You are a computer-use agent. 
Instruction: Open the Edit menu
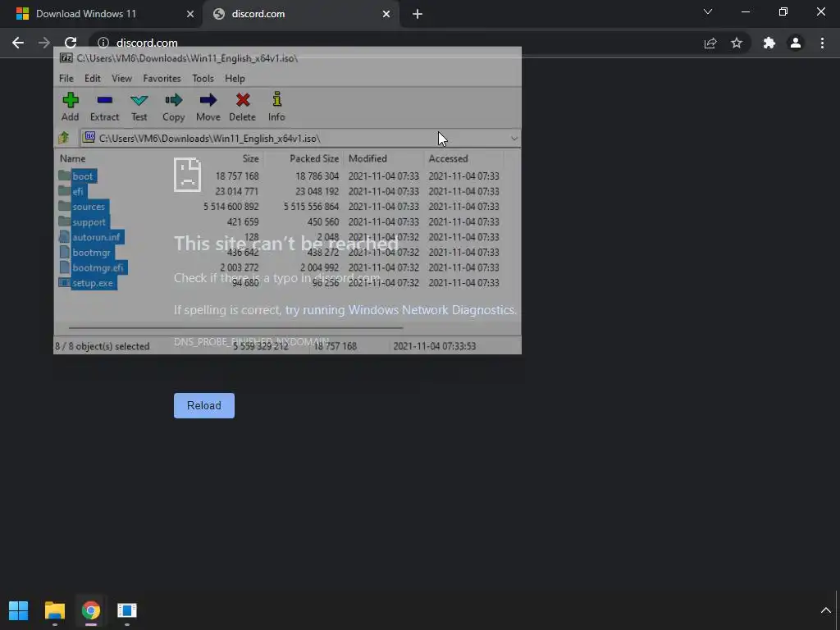[93, 78]
